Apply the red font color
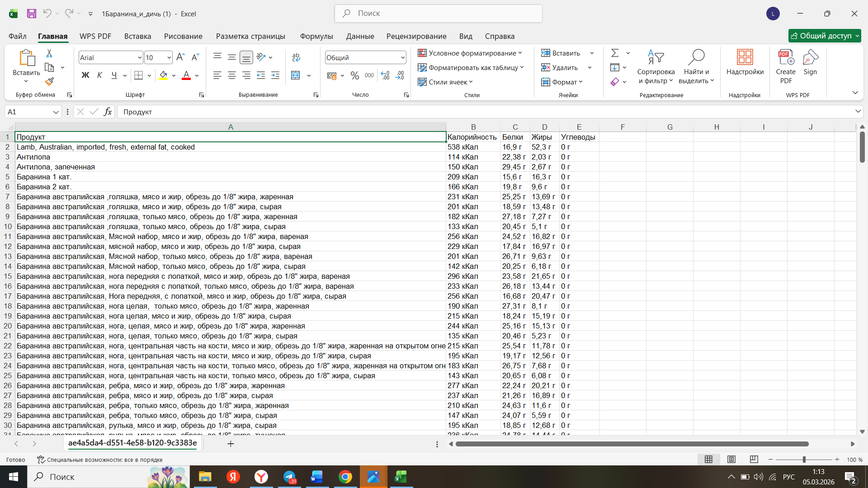This screenshot has height=488, width=868. click(x=186, y=75)
